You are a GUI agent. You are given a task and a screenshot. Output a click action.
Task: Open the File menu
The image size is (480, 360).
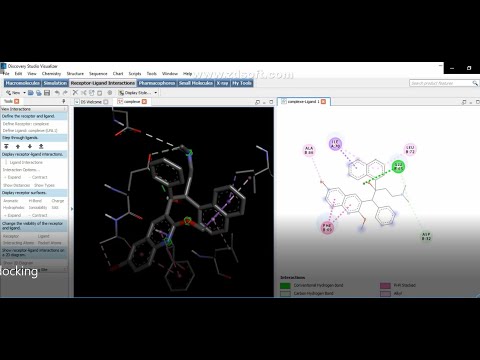pos(6,73)
